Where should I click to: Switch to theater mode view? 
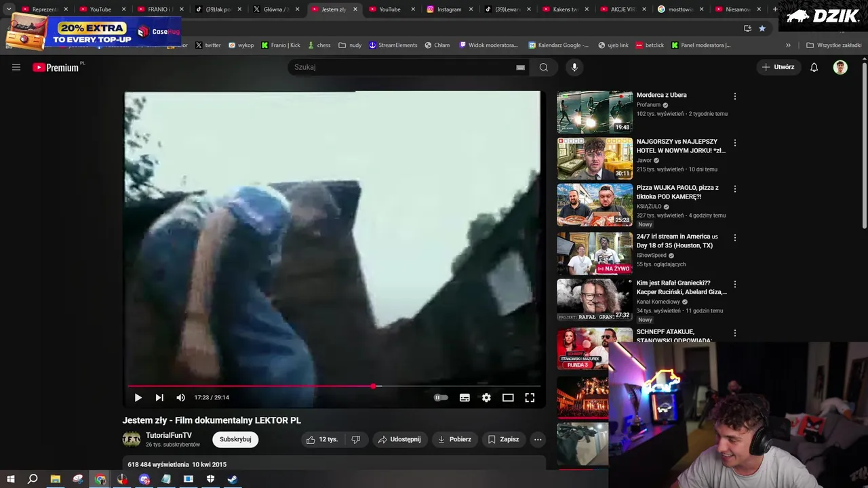508,398
